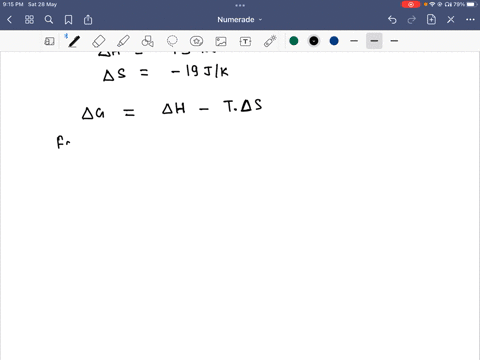Select the Shapes tool
The height and width of the screenshot is (360, 480).
point(148,41)
